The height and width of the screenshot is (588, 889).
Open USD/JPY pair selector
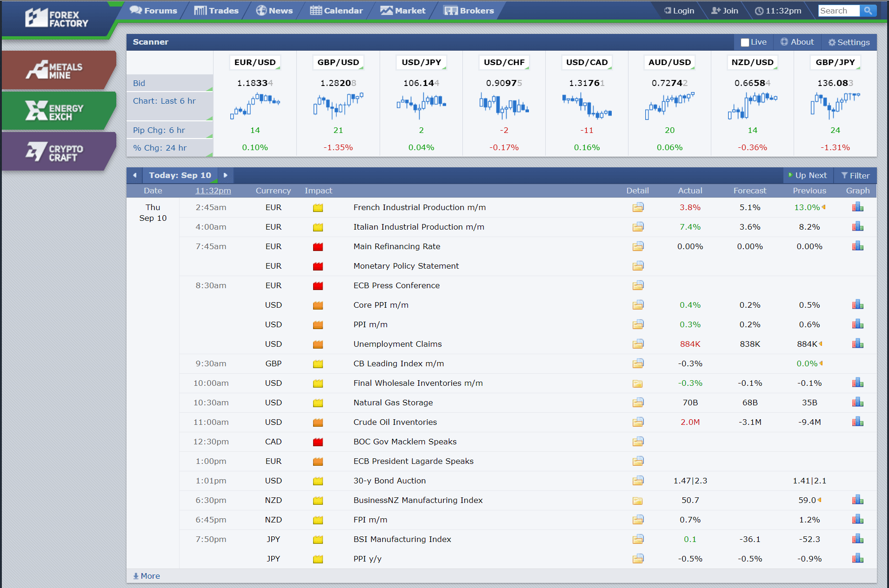pyautogui.click(x=421, y=62)
